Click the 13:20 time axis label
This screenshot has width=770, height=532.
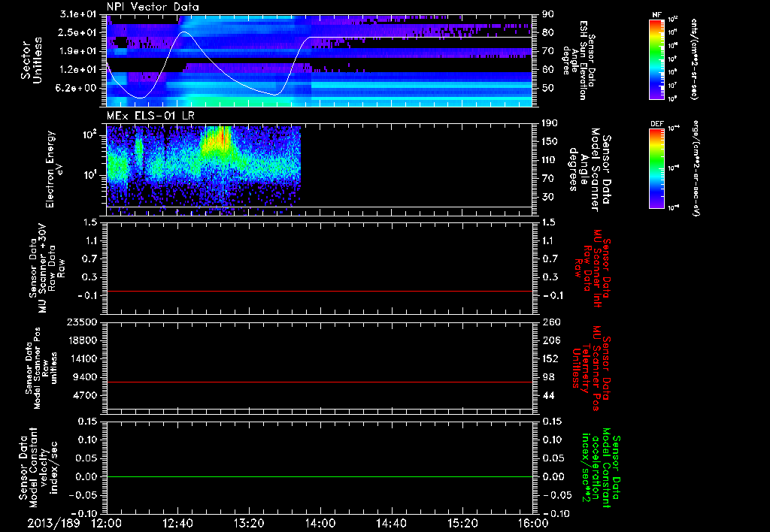[249, 523]
